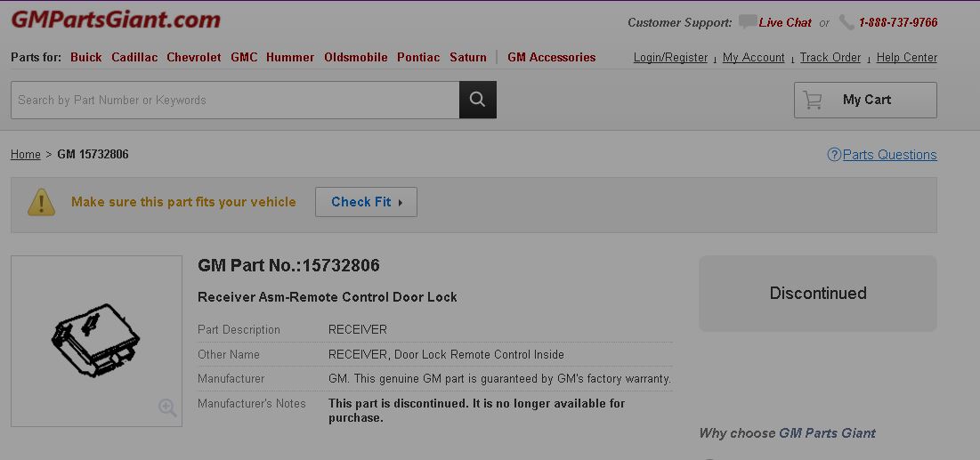
Task: Open the receiver part thumbnail image
Action: coord(96,341)
